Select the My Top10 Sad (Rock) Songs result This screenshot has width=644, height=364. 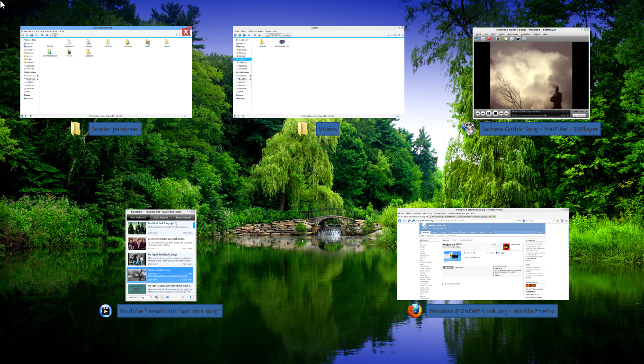pos(160,259)
